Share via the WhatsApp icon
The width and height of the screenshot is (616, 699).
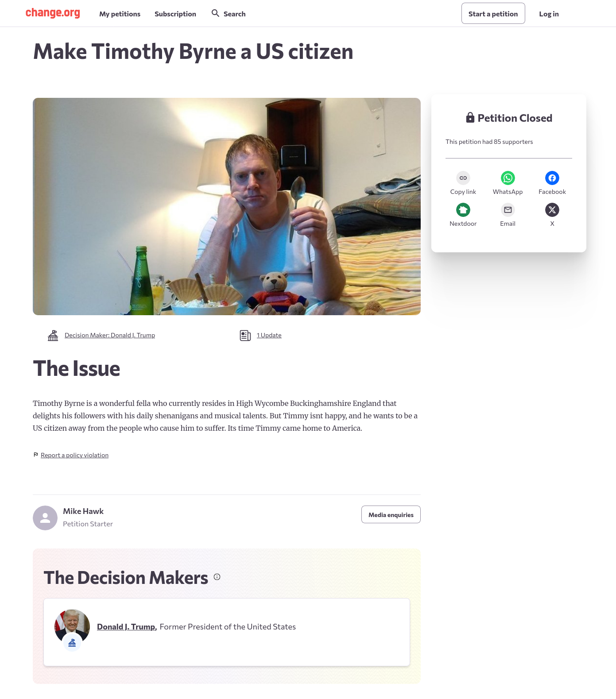tap(508, 178)
